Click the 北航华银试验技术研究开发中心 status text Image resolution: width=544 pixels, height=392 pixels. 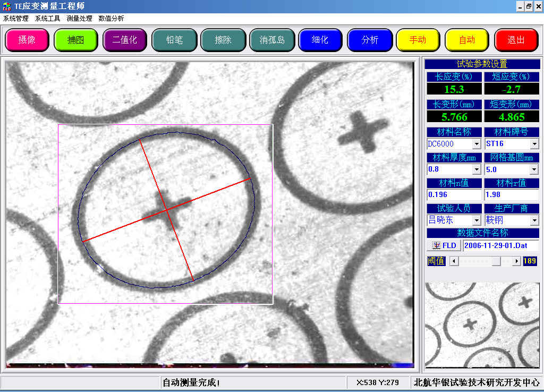click(x=477, y=382)
